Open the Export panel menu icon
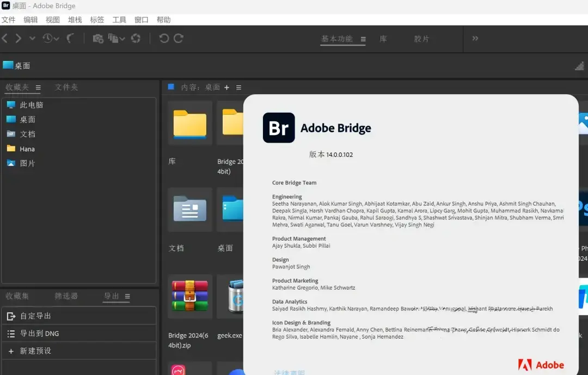The image size is (588, 375). point(127,296)
